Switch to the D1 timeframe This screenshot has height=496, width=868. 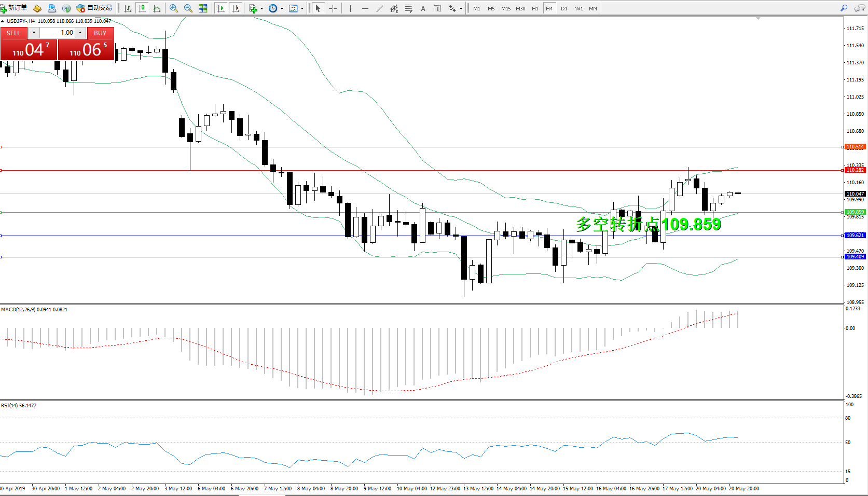click(564, 8)
